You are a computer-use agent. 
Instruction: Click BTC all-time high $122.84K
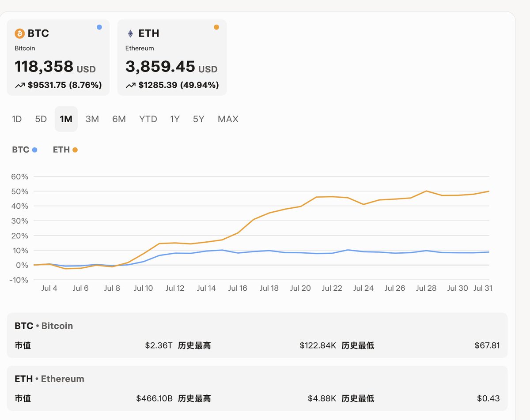(318, 345)
